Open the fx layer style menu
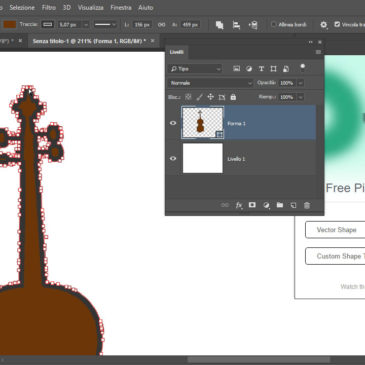365x365 pixels. (239, 205)
